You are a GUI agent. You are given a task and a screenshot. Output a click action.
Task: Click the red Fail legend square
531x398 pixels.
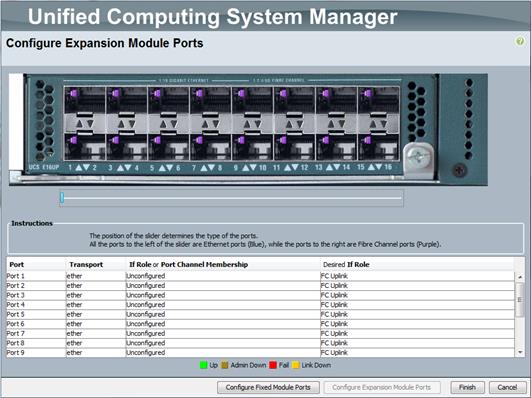click(273, 365)
